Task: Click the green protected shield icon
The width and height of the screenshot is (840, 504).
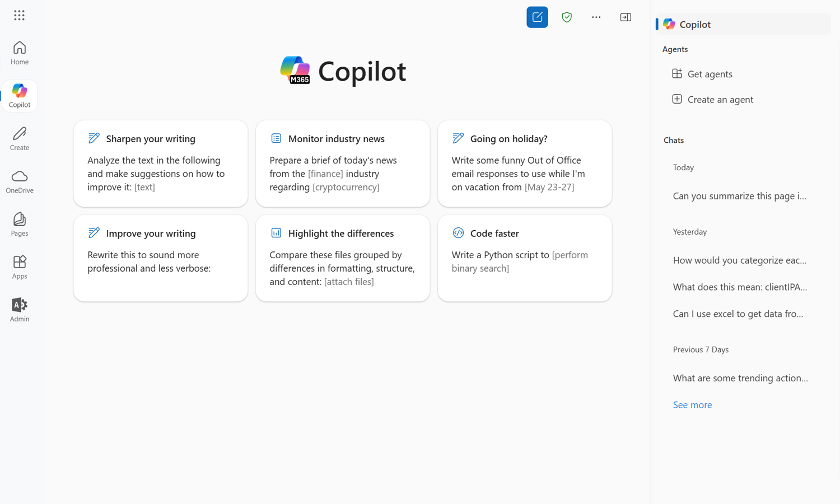Action: click(566, 17)
